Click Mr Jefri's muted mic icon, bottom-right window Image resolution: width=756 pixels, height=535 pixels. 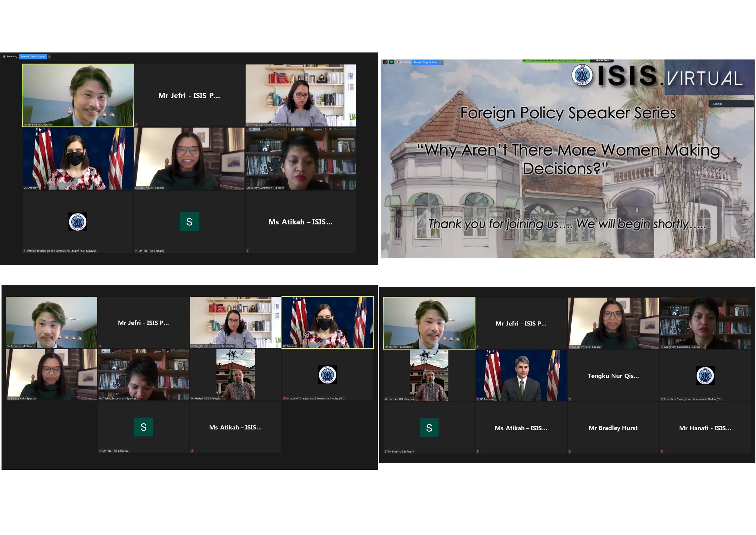point(478,347)
